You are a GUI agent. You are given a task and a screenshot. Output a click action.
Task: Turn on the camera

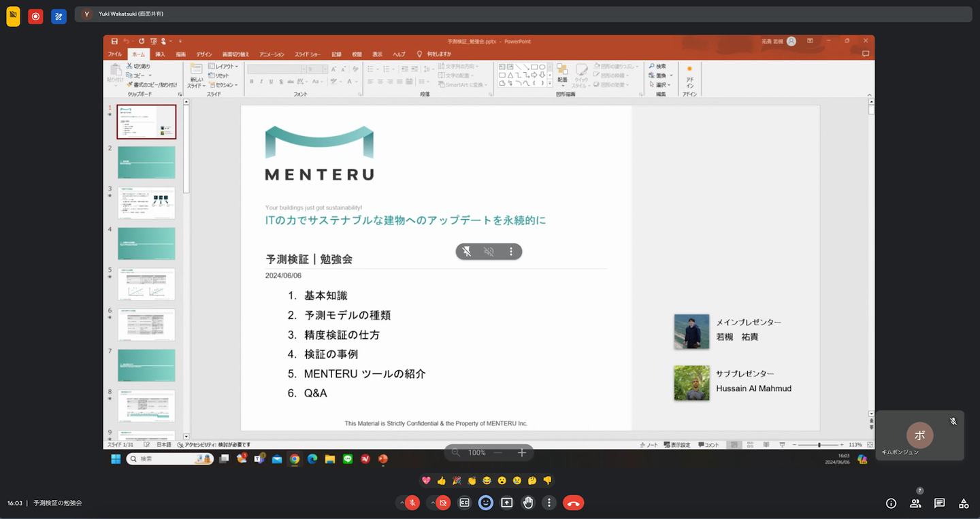[x=443, y=503]
